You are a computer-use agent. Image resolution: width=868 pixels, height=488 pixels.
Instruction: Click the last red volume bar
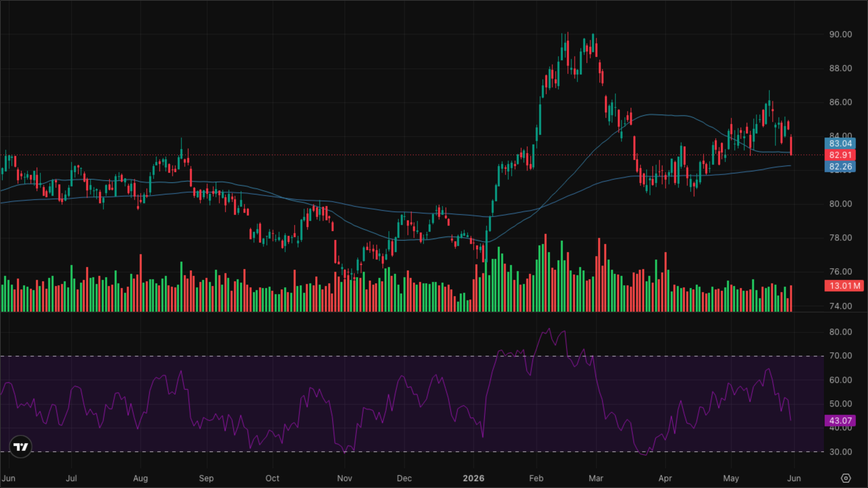[x=791, y=299]
